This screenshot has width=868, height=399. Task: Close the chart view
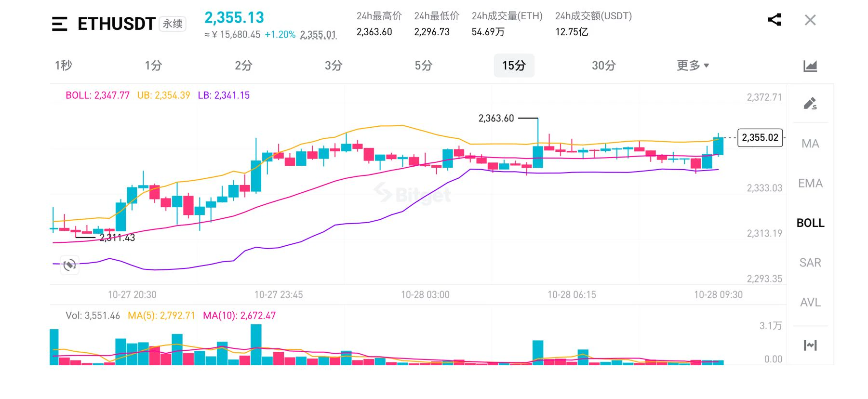(810, 20)
